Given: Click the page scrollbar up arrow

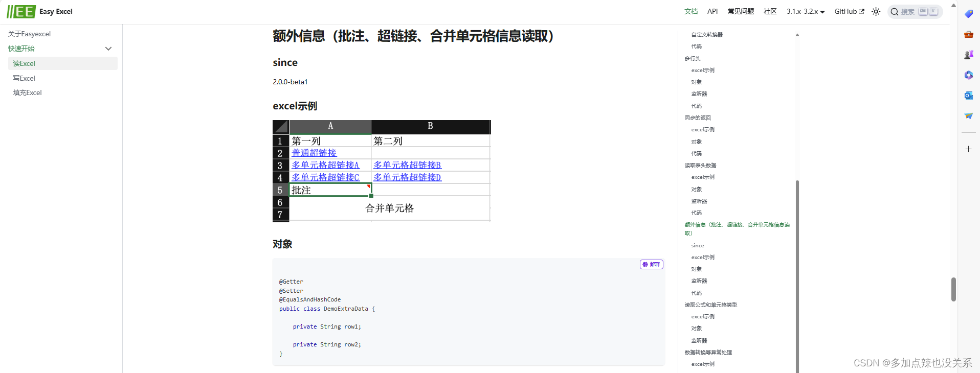Looking at the screenshot, I should pos(953,5).
